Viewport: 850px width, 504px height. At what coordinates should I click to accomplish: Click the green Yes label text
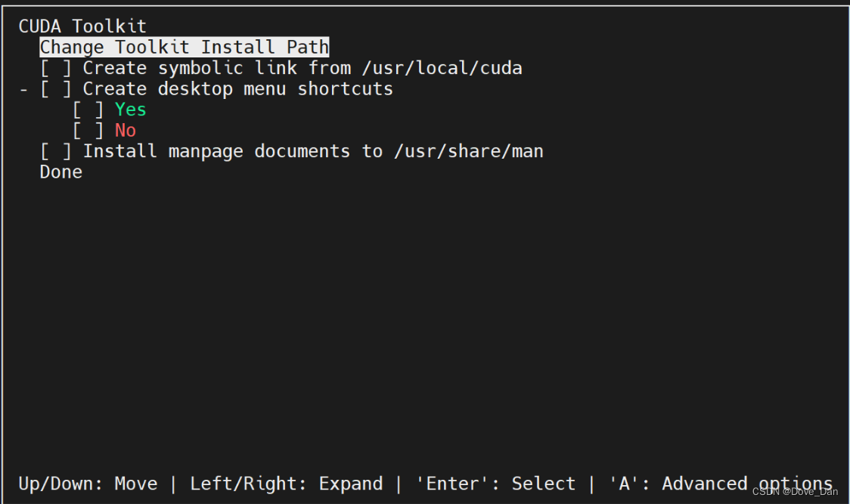tap(129, 110)
